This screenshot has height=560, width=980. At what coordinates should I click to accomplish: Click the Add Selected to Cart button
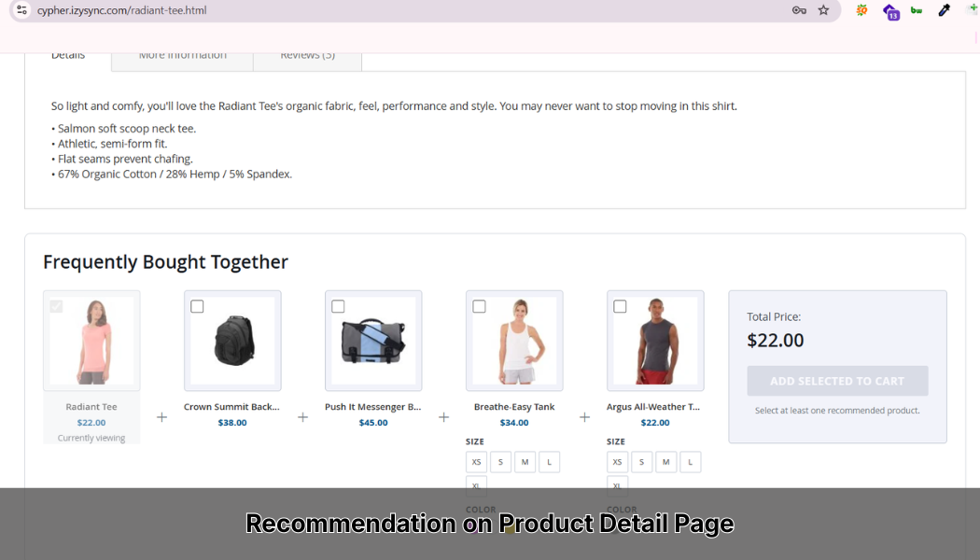point(837,381)
